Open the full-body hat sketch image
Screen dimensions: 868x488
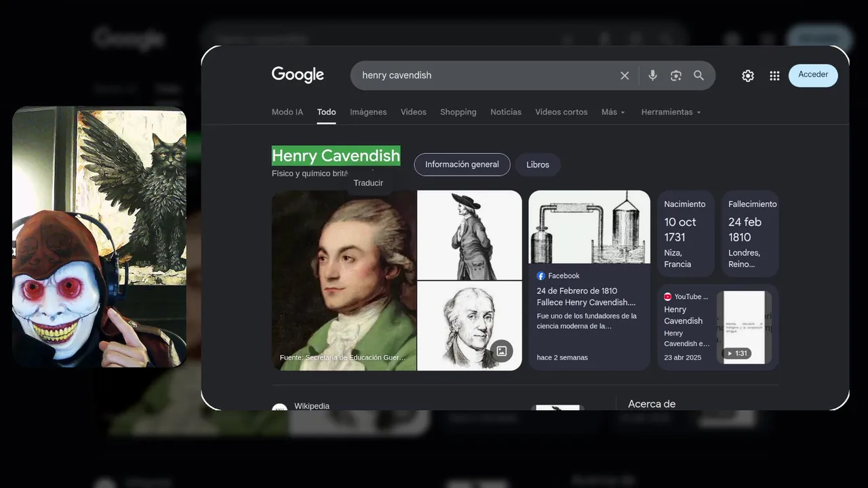469,235
